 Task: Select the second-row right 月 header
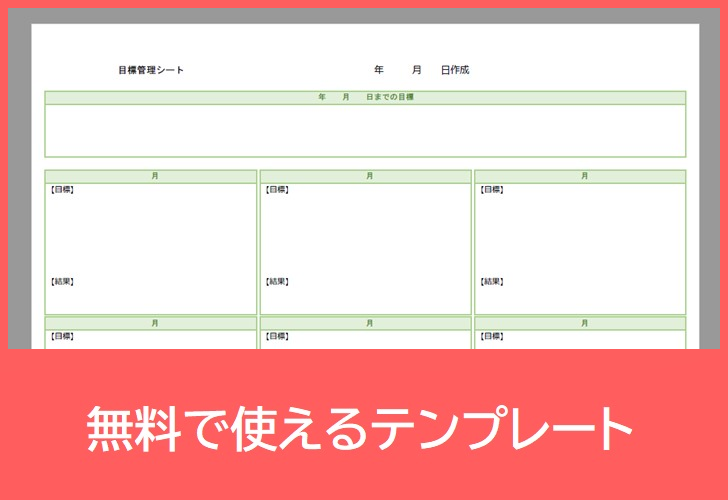(x=580, y=323)
